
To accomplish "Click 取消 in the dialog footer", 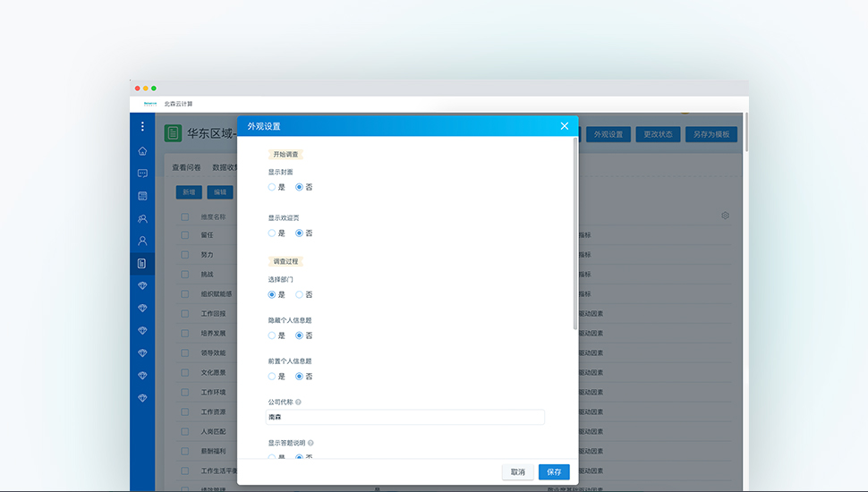I will (517, 472).
